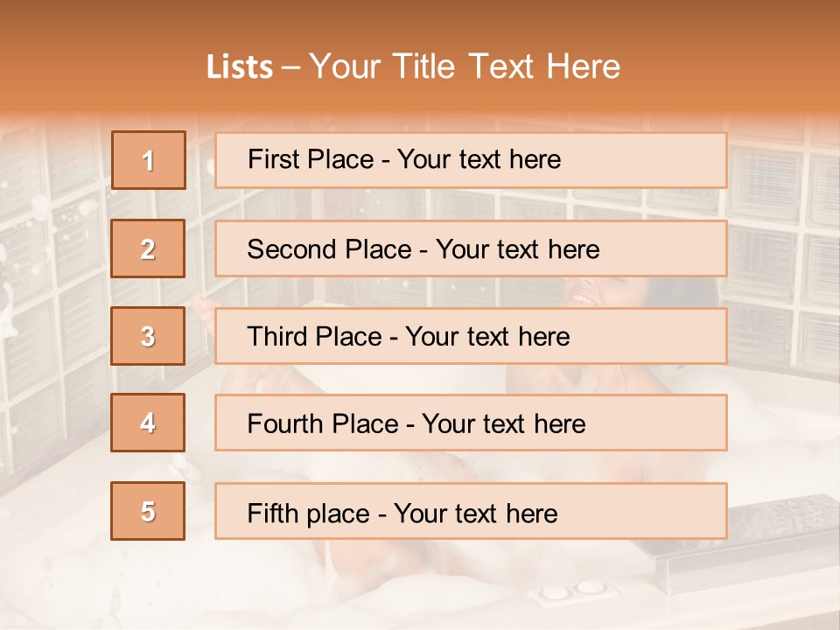This screenshot has height=630, width=840.
Task: Click the orange header banner
Action: (420, 58)
